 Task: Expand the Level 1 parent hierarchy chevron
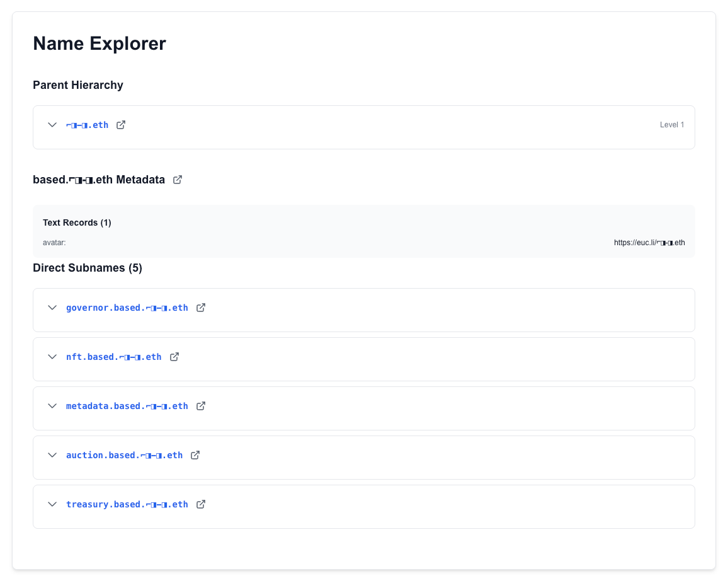(52, 125)
